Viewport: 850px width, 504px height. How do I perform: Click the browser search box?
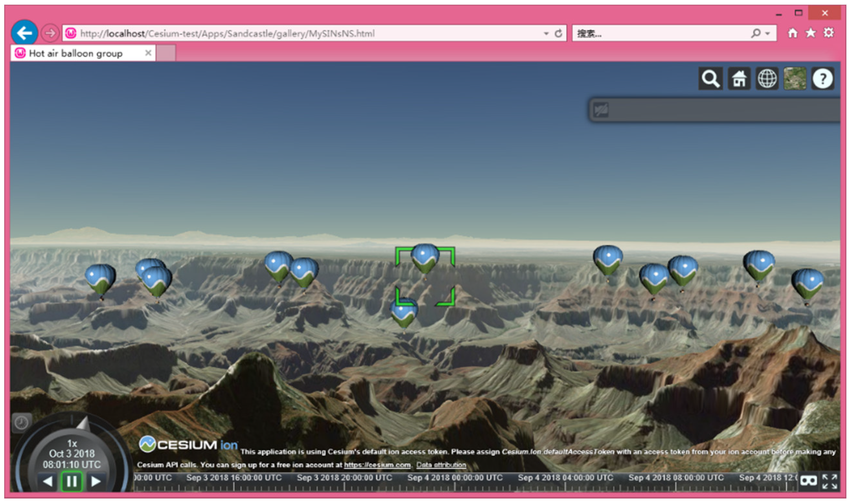[x=674, y=33]
